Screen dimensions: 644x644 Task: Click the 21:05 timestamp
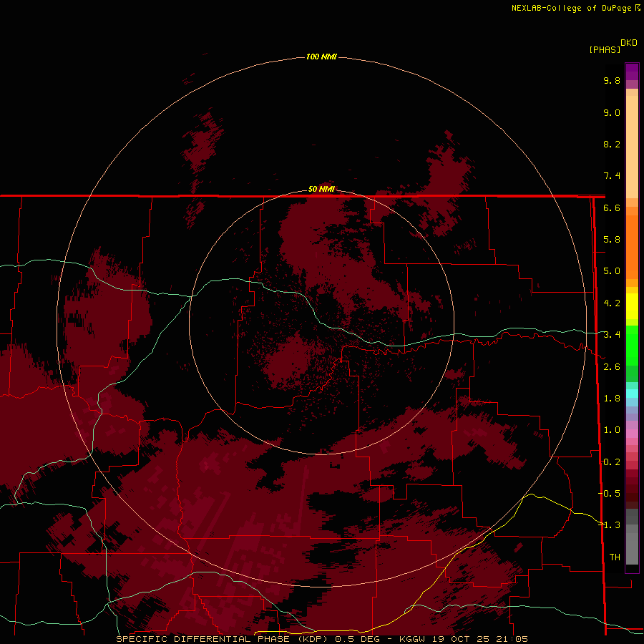(x=512, y=639)
